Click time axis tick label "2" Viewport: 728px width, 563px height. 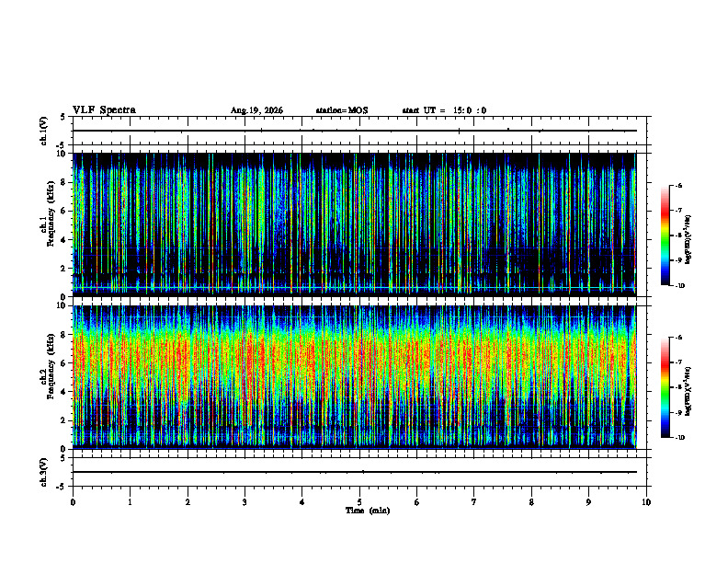click(x=188, y=502)
